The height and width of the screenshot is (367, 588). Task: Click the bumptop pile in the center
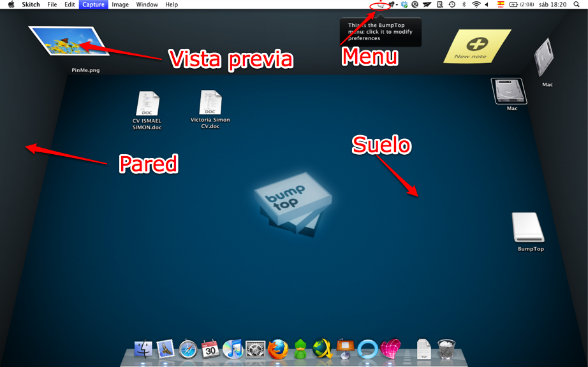click(x=293, y=204)
